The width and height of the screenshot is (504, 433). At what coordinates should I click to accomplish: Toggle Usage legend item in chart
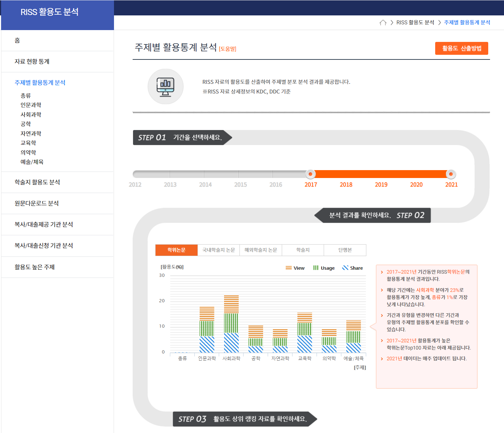[324, 268]
